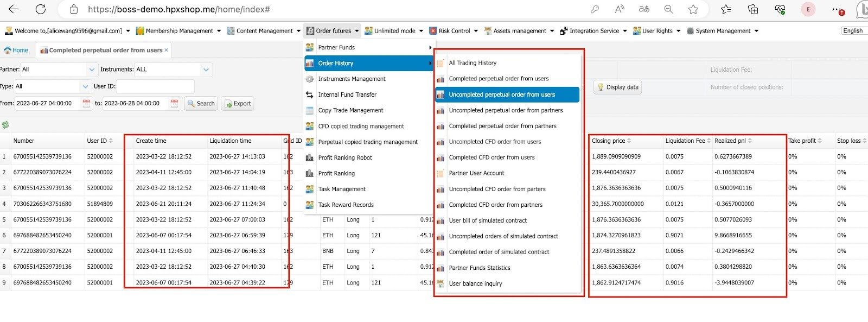The width and height of the screenshot is (868, 322).
Task: Click the Display data button
Action: [x=617, y=87]
